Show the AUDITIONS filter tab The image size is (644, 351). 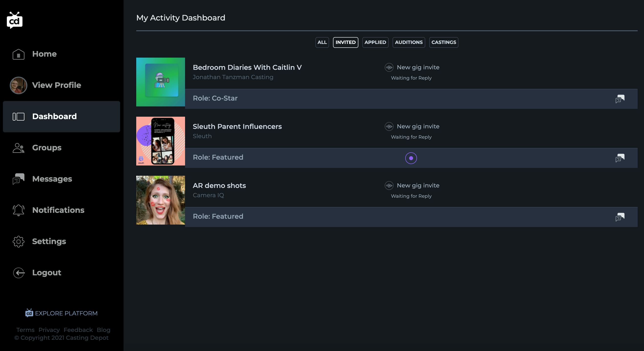tap(408, 42)
